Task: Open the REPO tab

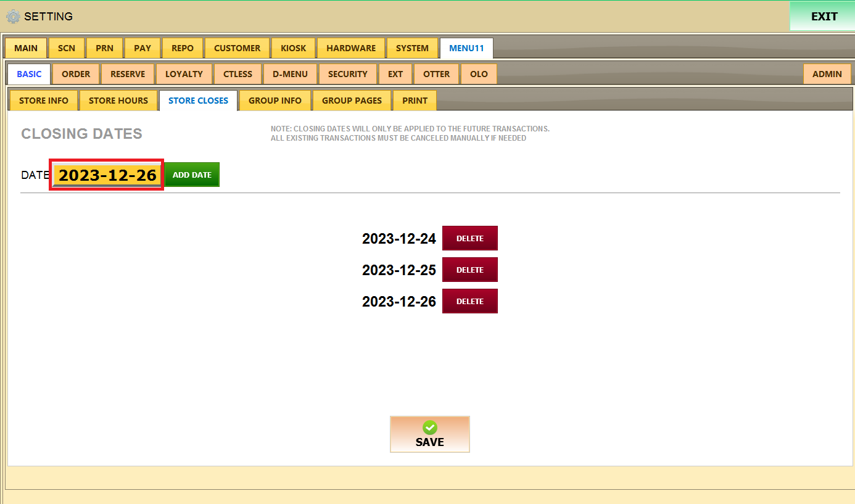Action: 183,48
